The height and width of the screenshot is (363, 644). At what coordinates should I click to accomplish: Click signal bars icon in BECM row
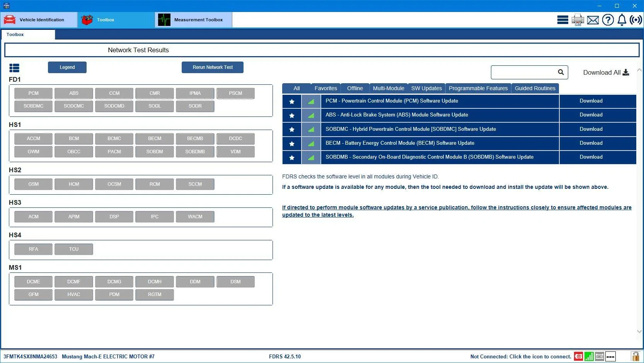click(x=311, y=144)
